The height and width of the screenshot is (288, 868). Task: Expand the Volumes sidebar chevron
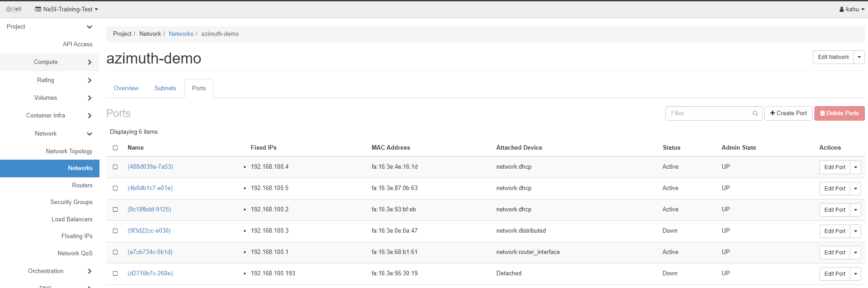click(x=89, y=98)
